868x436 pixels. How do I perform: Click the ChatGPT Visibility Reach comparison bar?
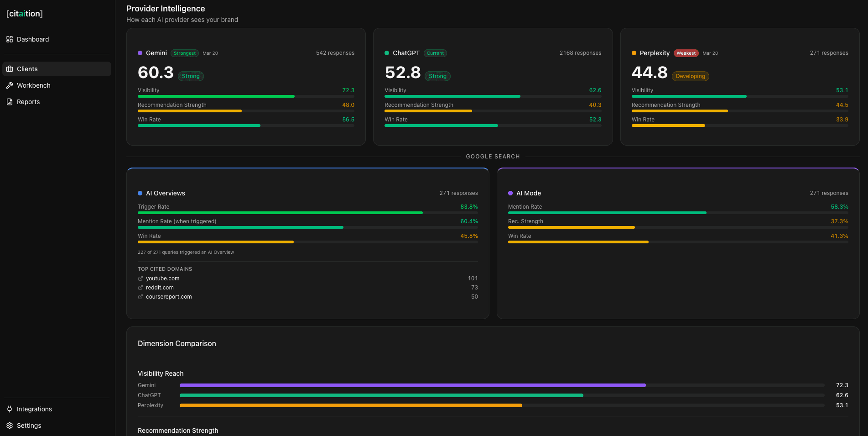(x=502, y=395)
